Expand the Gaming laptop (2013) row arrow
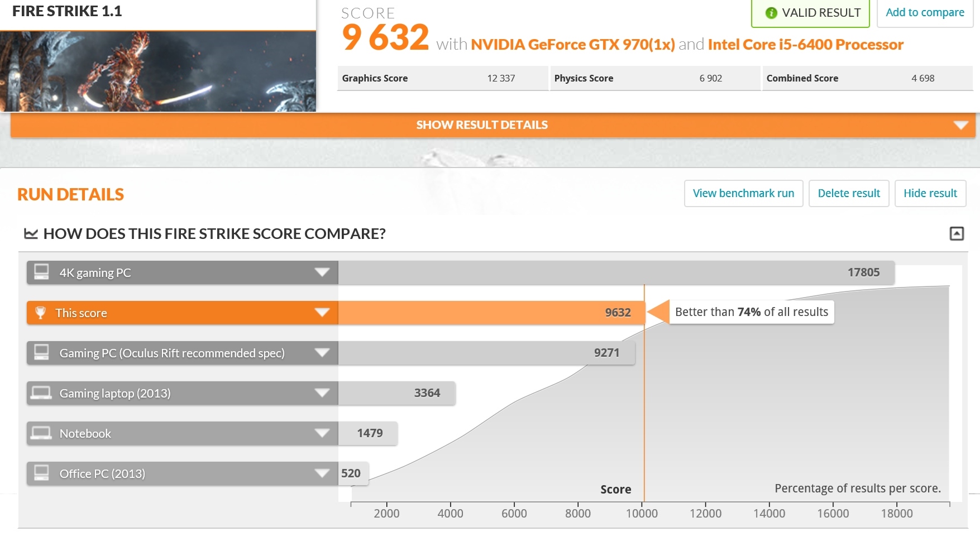The height and width of the screenshot is (541, 980). pyautogui.click(x=322, y=393)
